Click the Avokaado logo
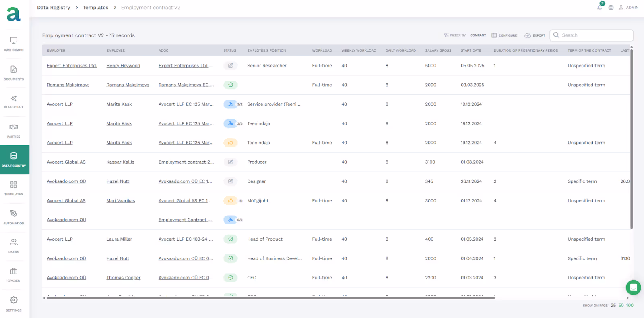Screen dimensions: 644x318 coord(13,14)
